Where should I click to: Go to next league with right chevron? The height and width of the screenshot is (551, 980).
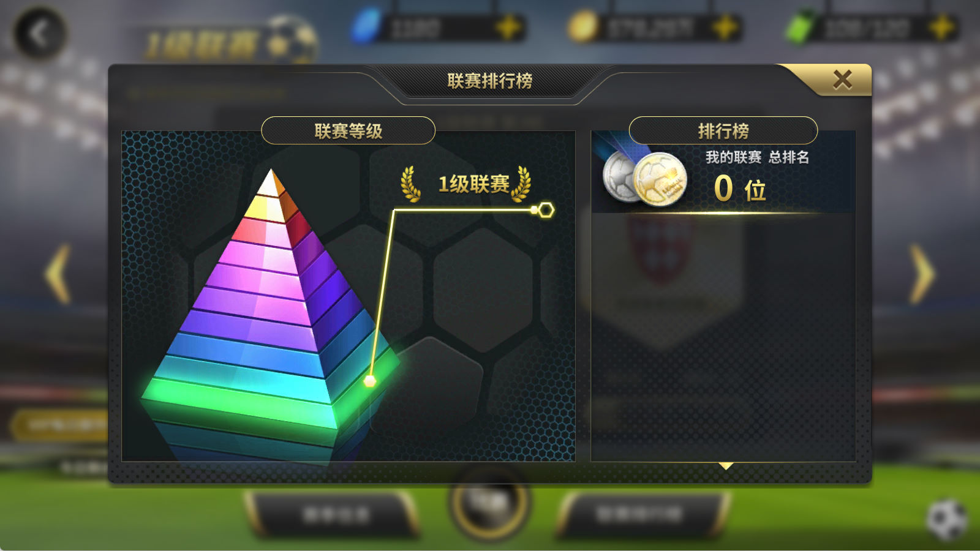tap(922, 274)
